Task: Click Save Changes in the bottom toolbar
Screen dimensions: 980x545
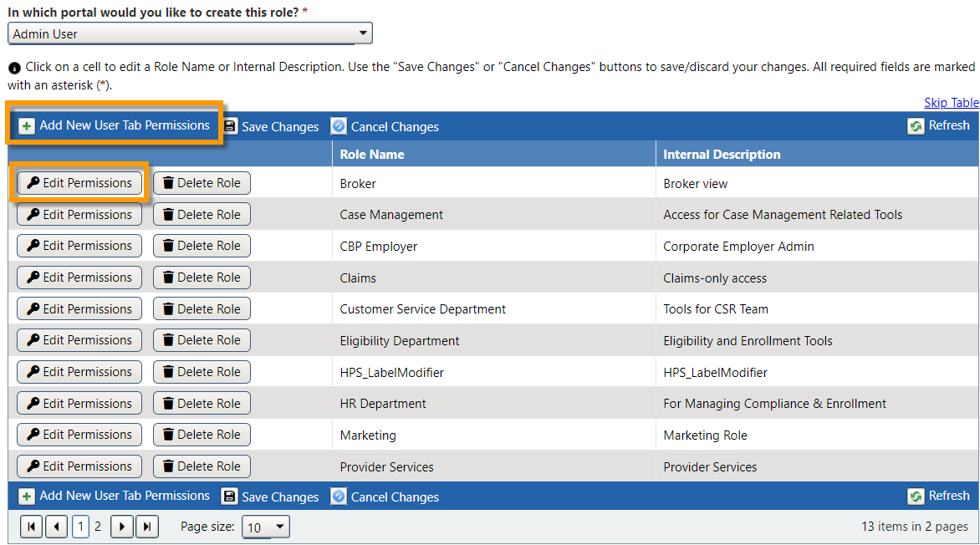Action: pyautogui.click(x=269, y=497)
